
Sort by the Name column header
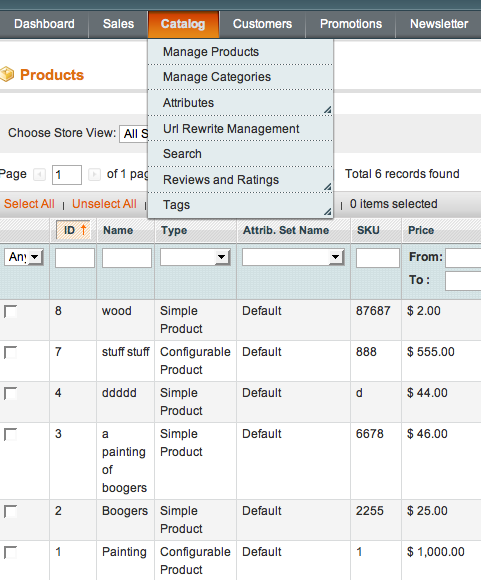[x=118, y=230]
